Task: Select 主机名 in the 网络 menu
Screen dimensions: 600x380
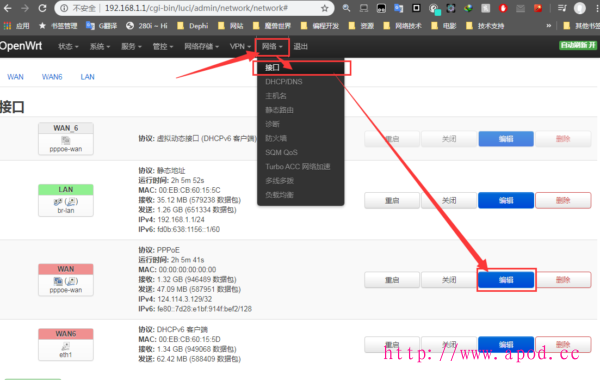Action: (301, 96)
